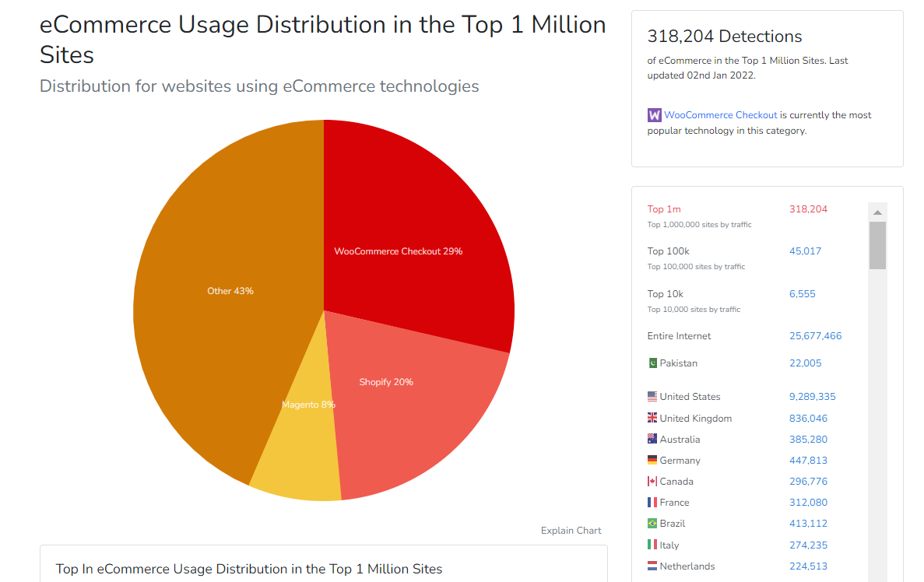Image resolution: width=924 pixels, height=582 pixels.
Task: Click the Distribution for websites subtitle
Action: pyautogui.click(x=259, y=86)
